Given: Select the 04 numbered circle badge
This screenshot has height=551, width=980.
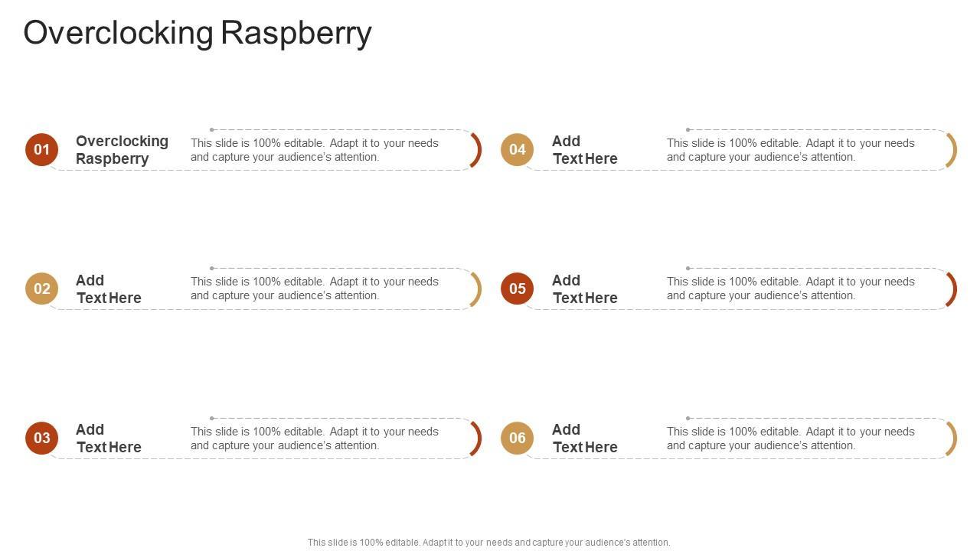Looking at the screenshot, I should (518, 149).
